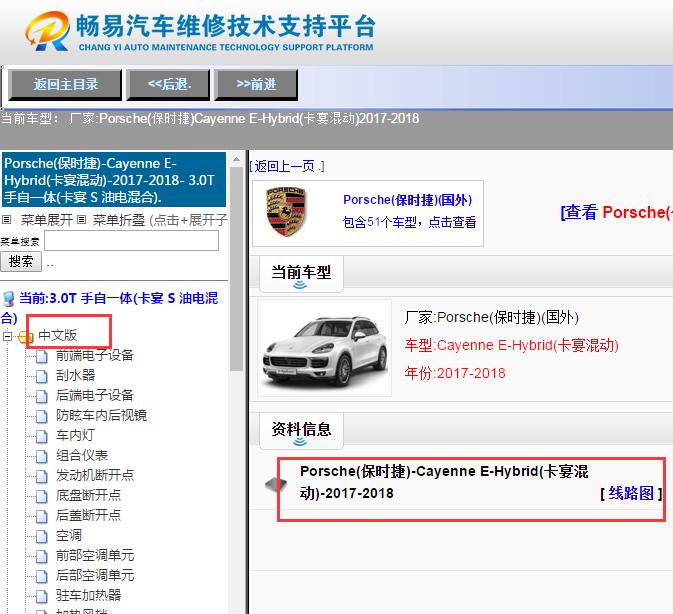Viewport: 673px width, 614px height.
Task: Open 前端电子设备 tree item
Action: [x=95, y=355]
